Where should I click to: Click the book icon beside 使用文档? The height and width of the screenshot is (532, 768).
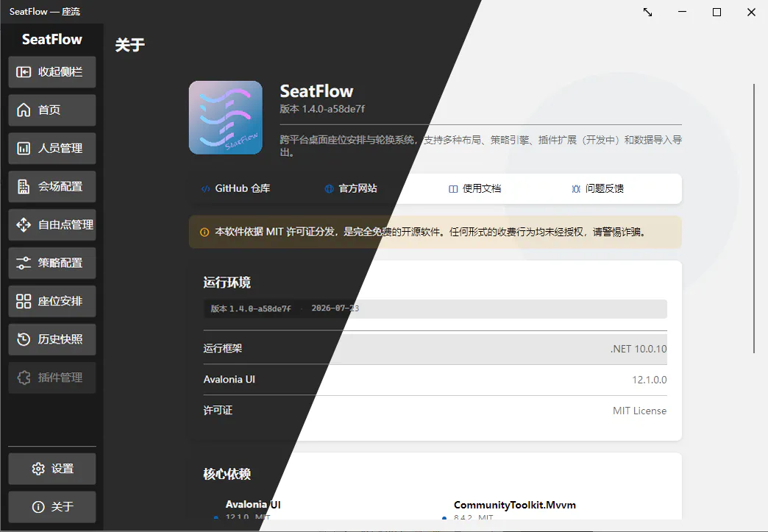(453, 189)
